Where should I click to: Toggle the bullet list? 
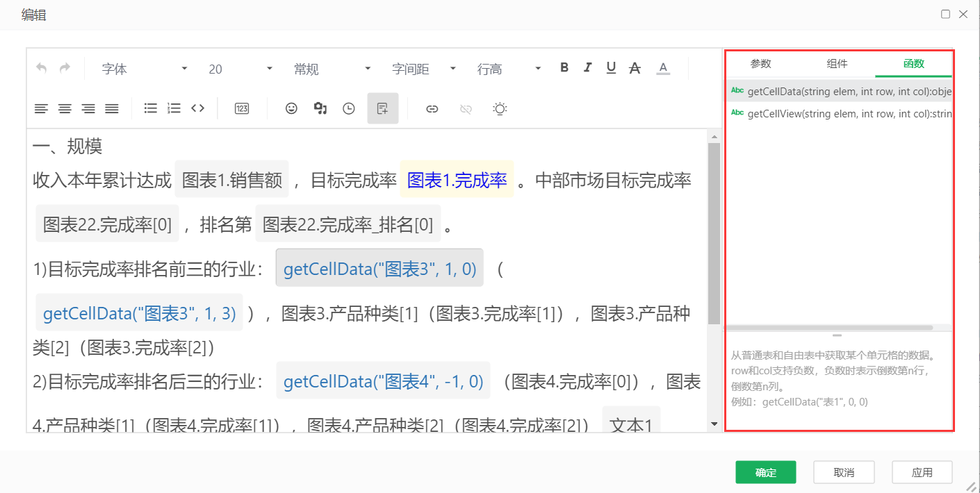click(150, 108)
